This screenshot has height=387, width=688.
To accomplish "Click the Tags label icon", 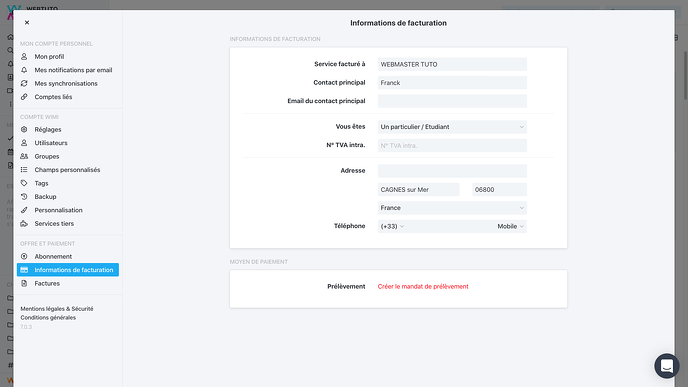I will point(24,183).
